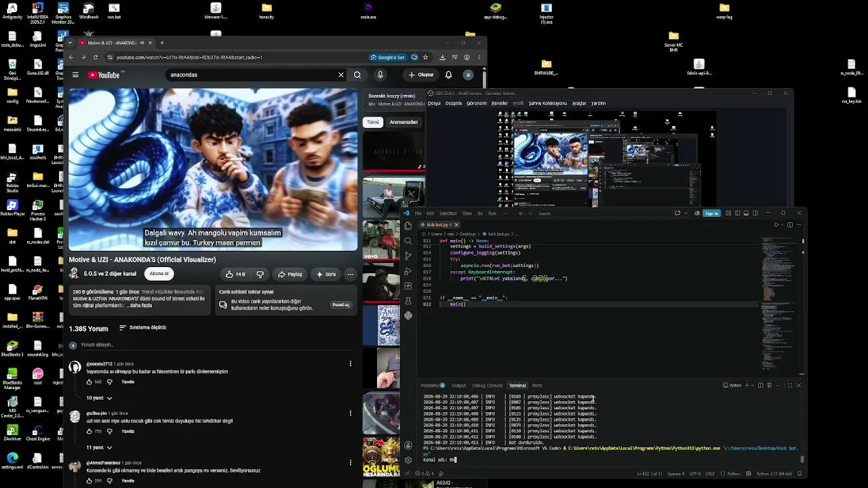Dislike the ANAKONDA'S video

260,274
